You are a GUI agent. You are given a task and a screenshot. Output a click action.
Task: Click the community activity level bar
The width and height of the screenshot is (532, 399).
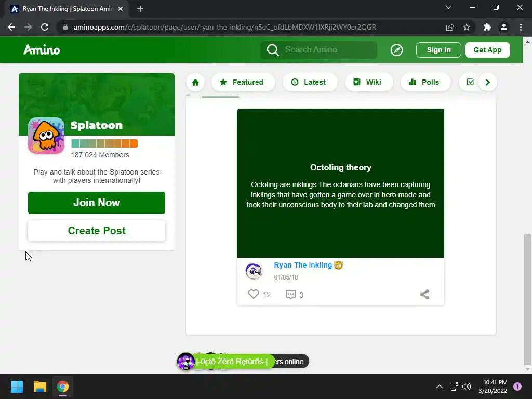(104, 143)
